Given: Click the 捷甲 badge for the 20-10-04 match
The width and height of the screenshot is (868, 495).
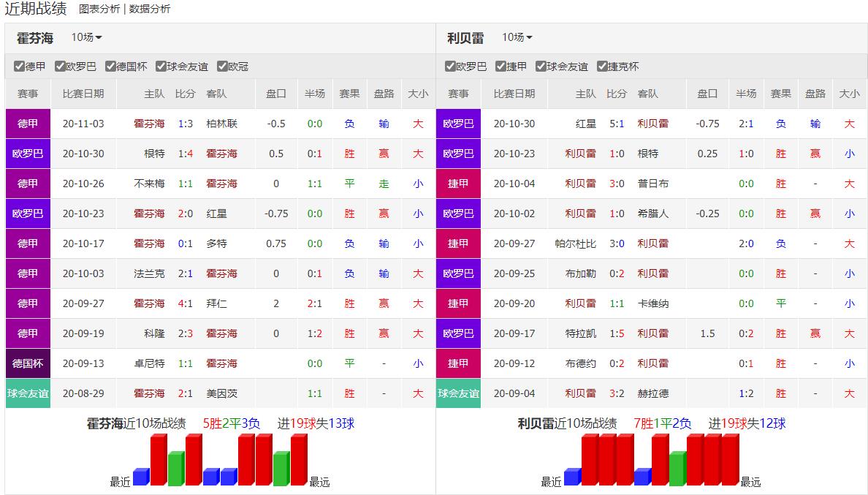Looking at the screenshot, I should coord(458,184).
